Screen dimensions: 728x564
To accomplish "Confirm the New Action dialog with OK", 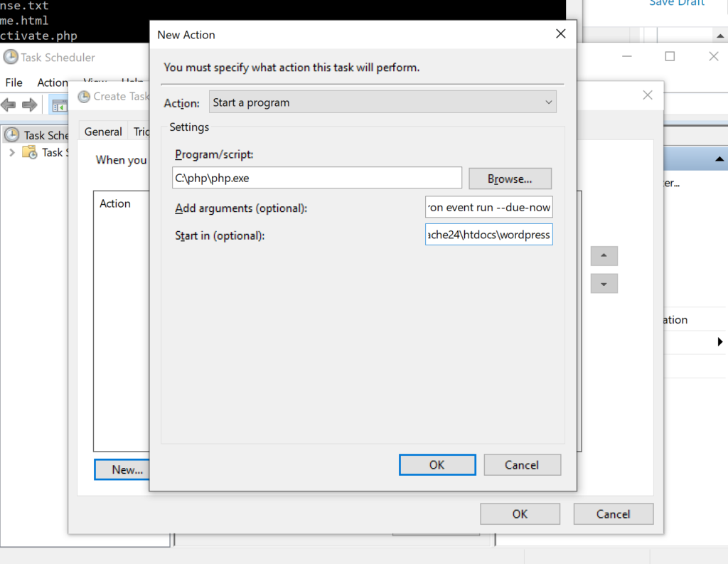I will pyautogui.click(x=437, y=464).
